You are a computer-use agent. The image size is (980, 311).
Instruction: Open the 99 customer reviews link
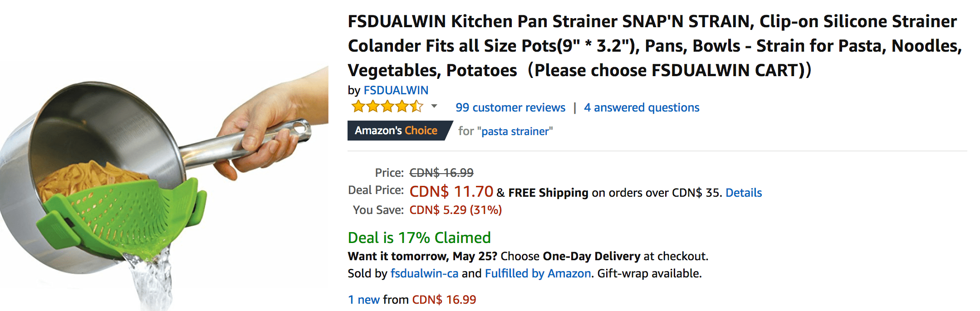[x=510, y=107]
